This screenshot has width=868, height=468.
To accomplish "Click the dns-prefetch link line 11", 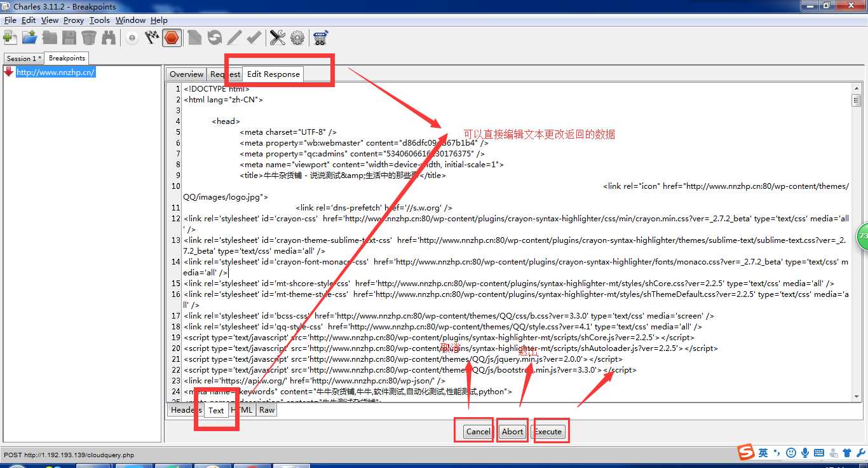I will tap(374, 208).
